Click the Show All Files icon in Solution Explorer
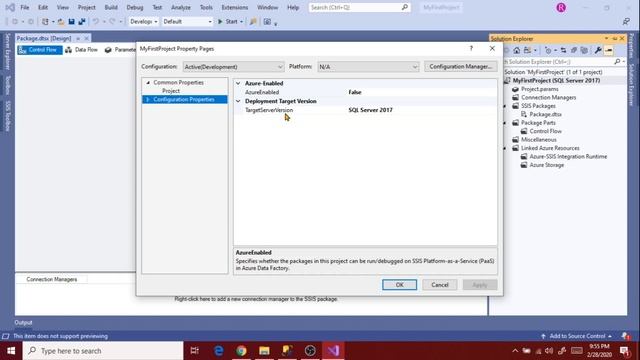 point(584,50)
